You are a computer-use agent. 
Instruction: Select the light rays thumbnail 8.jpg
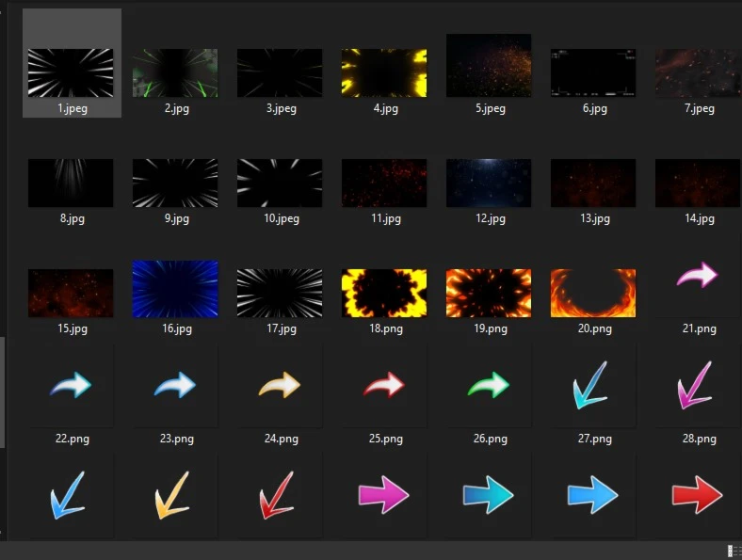click(71, 183)
